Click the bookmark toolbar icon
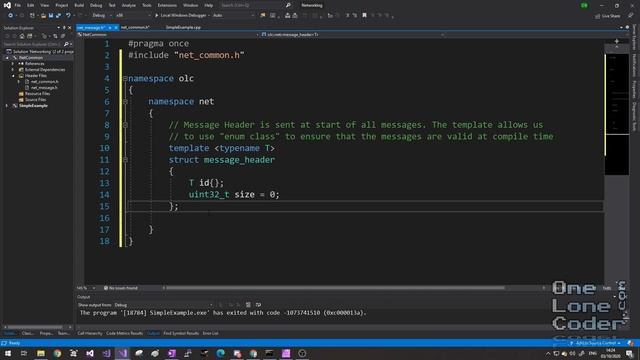 364,16
